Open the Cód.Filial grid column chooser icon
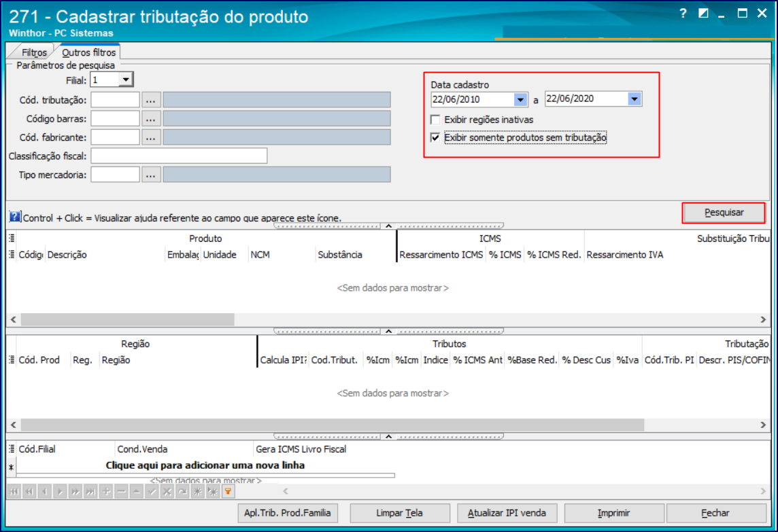The image size is (778, 532). coord(12,449)
